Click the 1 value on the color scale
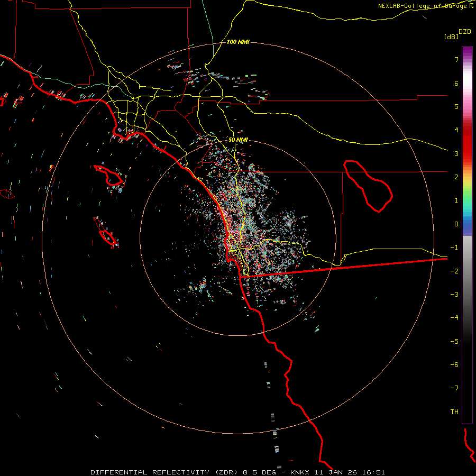The height and width of the screenshot is (476, 476). point(456,200)
